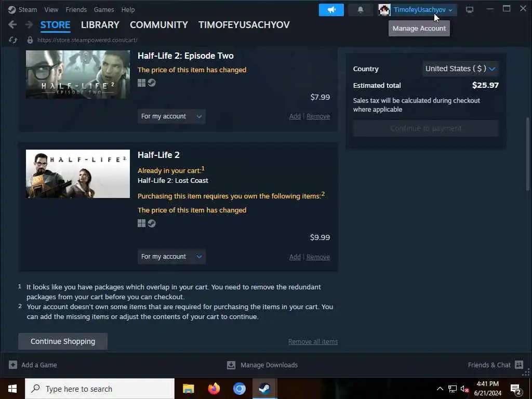Reload the store page
This screenshot has width=532, height=399.
click(13, 40)
